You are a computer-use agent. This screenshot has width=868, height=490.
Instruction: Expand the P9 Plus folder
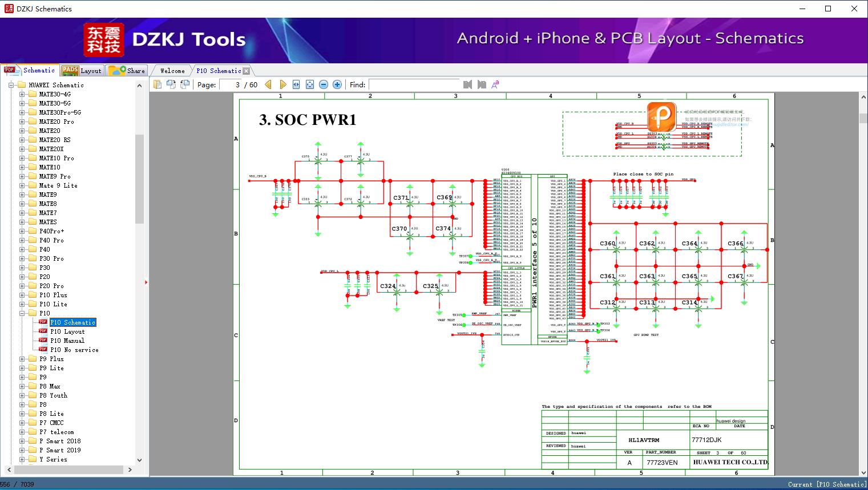point(22,359)
